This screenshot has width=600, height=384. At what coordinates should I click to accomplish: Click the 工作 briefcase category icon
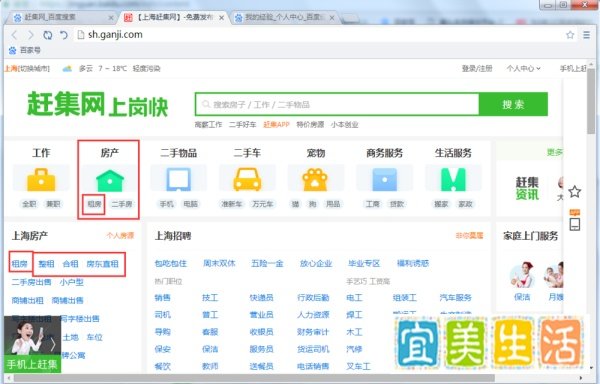pos(41,179)
